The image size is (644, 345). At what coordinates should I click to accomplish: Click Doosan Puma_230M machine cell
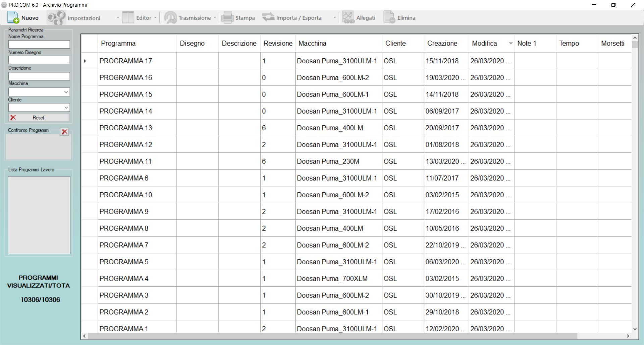tap(339, 161)
